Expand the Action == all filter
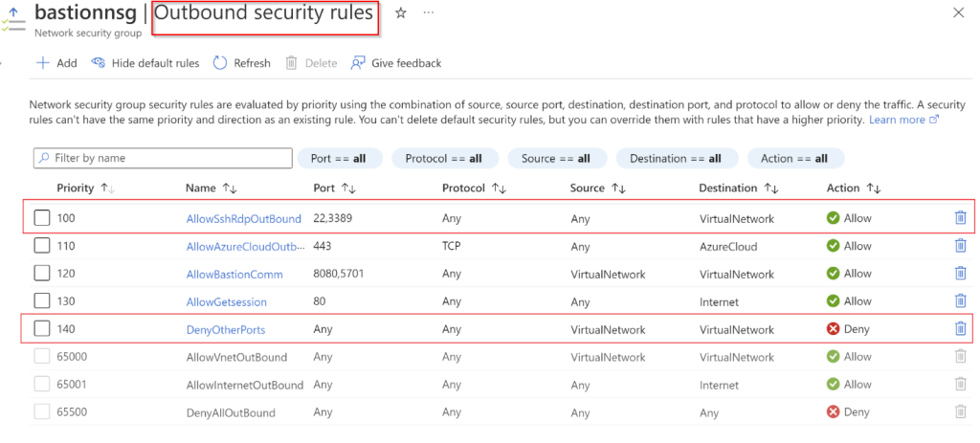The image size is (980, 443). [793, 158]
